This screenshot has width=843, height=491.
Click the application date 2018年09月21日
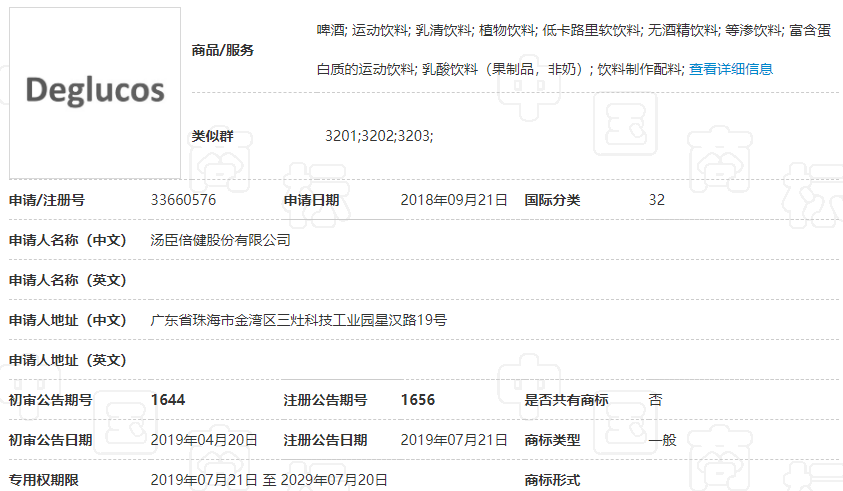pyautogui.click(x=454, y=200)
